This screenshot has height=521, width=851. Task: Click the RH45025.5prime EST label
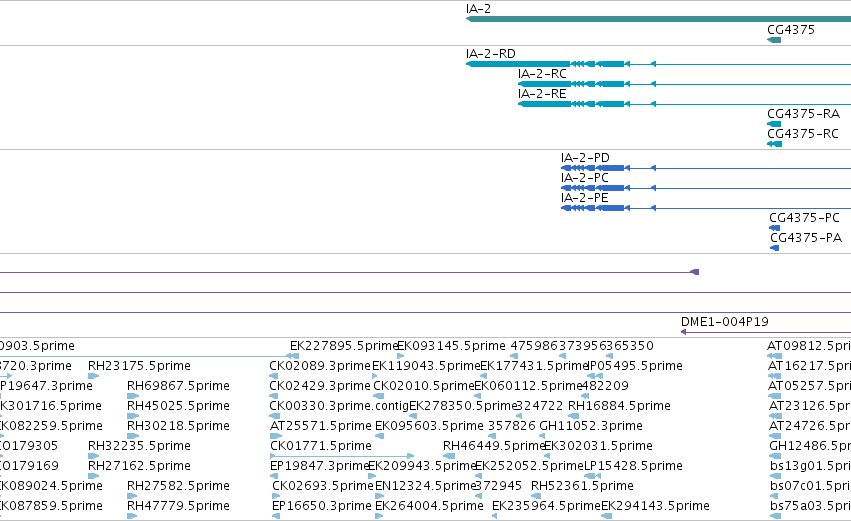click(x=179, y=406)
